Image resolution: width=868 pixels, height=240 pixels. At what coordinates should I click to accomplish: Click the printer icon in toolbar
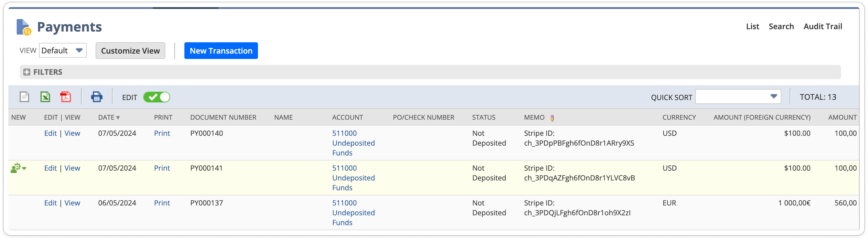97,97
